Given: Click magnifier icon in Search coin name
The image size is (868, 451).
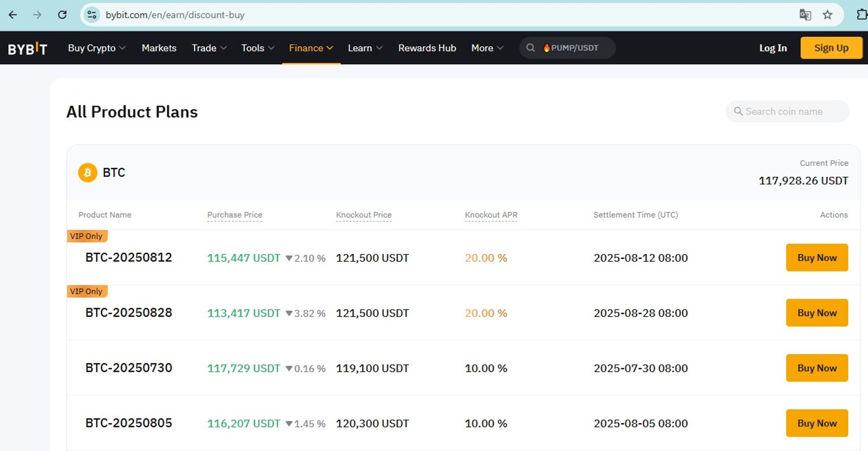Looking at the screenshot, I should pyautogui.click(x=738, y=111).
